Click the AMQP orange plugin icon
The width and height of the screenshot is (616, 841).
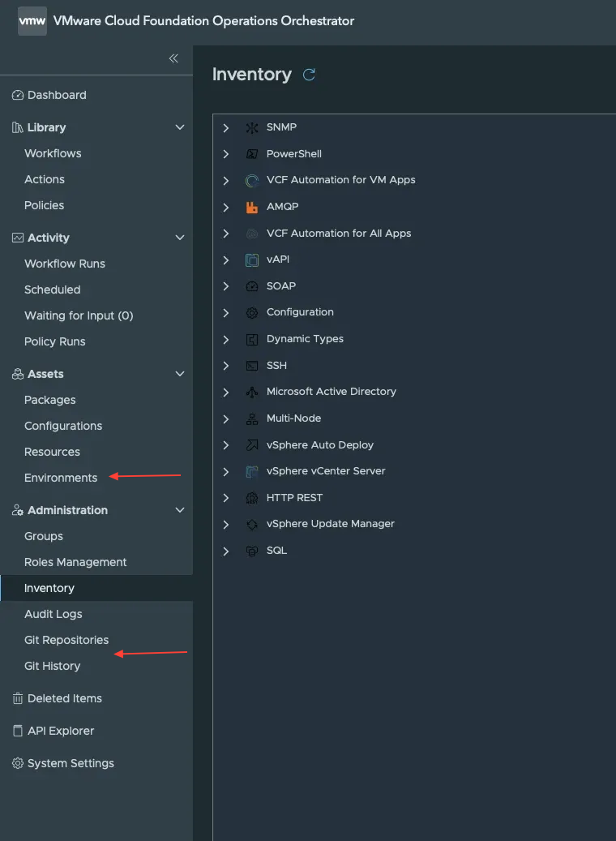[x=251, y=207]
